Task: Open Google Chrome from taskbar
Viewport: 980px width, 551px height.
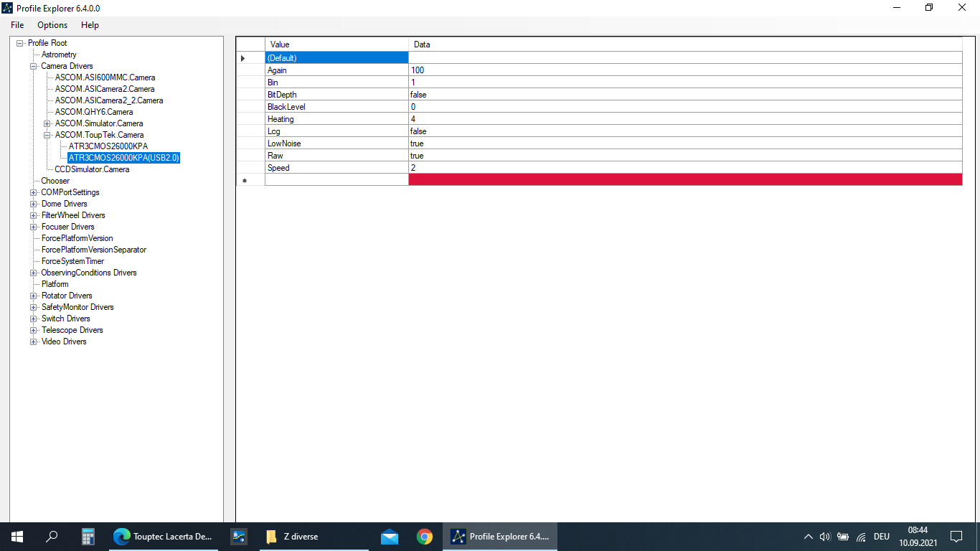Action: click(425, 536)
